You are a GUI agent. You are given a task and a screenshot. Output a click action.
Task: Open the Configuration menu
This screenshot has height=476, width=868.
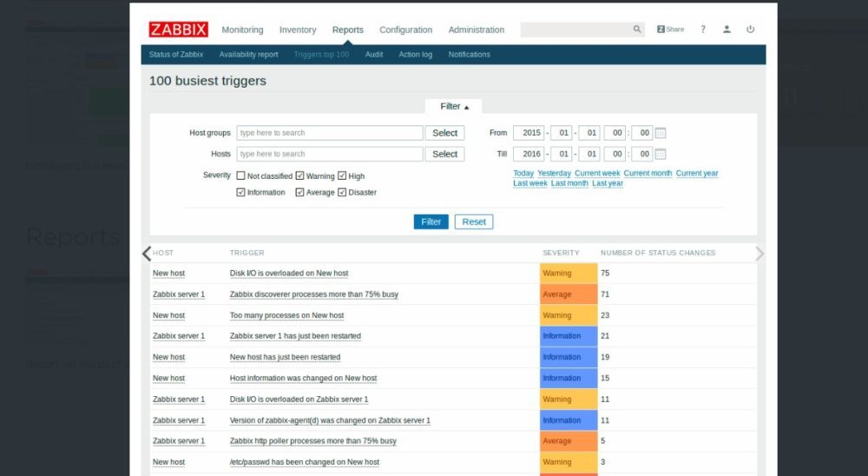[405, 30]
